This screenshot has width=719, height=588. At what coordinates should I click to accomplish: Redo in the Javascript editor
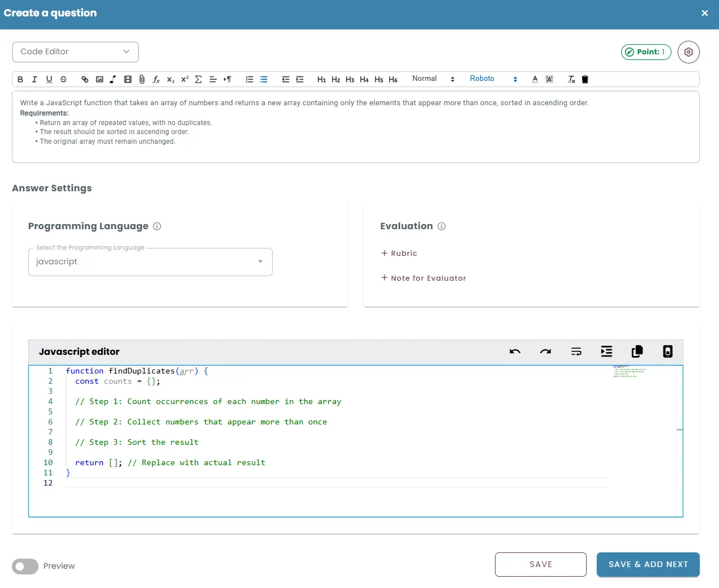(x=545, y=351)
